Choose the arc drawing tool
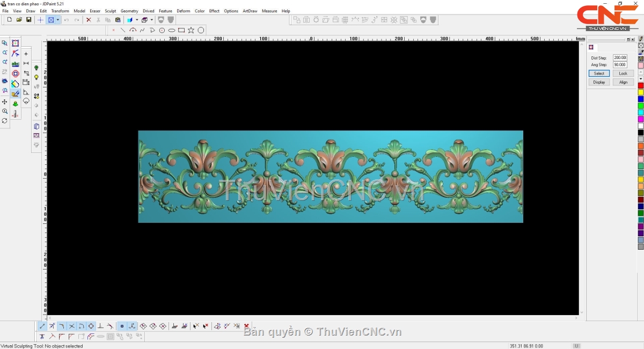The image size is (644, 349). [133, 31]
